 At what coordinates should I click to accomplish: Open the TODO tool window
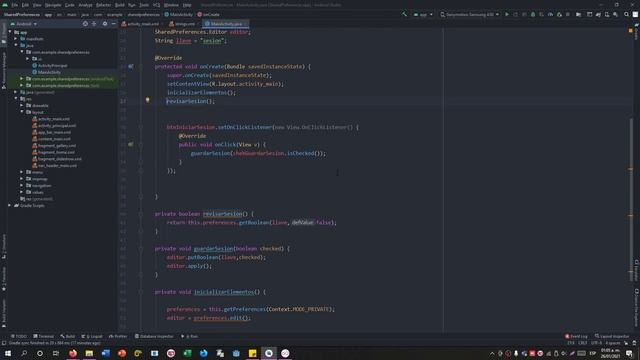click(19, 336)
